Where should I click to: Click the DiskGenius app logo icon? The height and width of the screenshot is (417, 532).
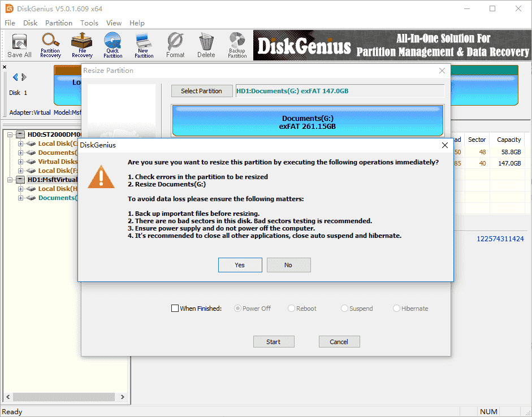(x=9, y=8)
